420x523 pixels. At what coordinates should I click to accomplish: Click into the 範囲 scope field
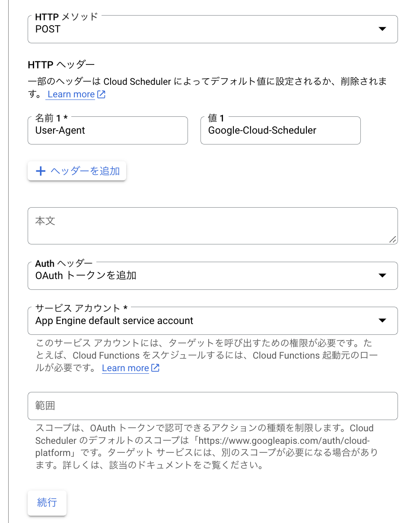[213, 406]
